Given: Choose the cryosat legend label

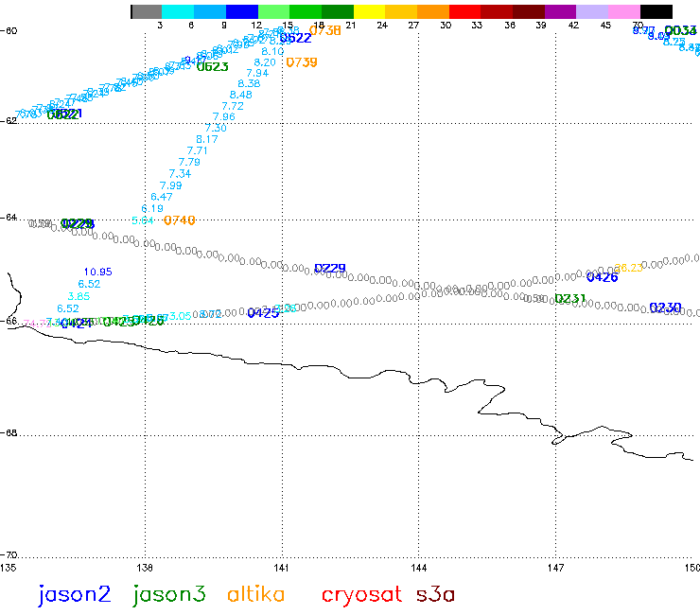Looking at the screenshot, I should 361,596.
